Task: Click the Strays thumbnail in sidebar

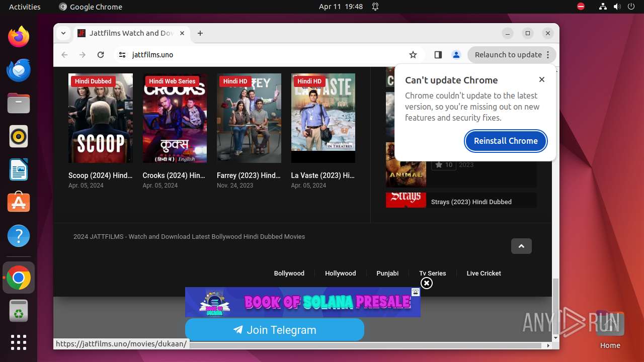Action: 406,200
